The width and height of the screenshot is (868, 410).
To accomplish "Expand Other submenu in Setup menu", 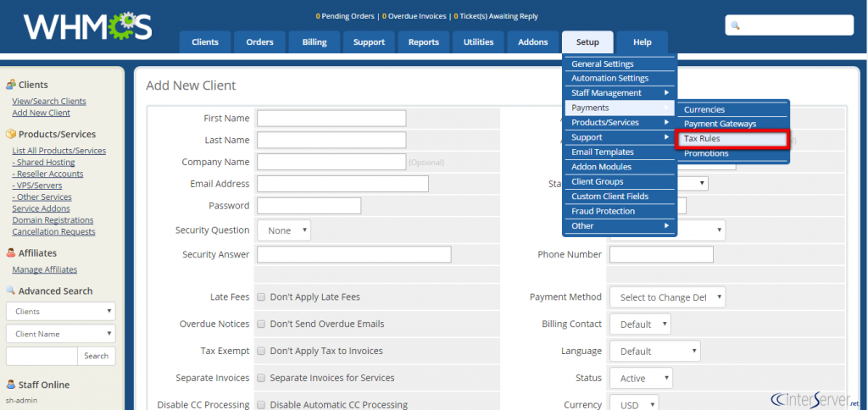I will (x=620, y=225).
